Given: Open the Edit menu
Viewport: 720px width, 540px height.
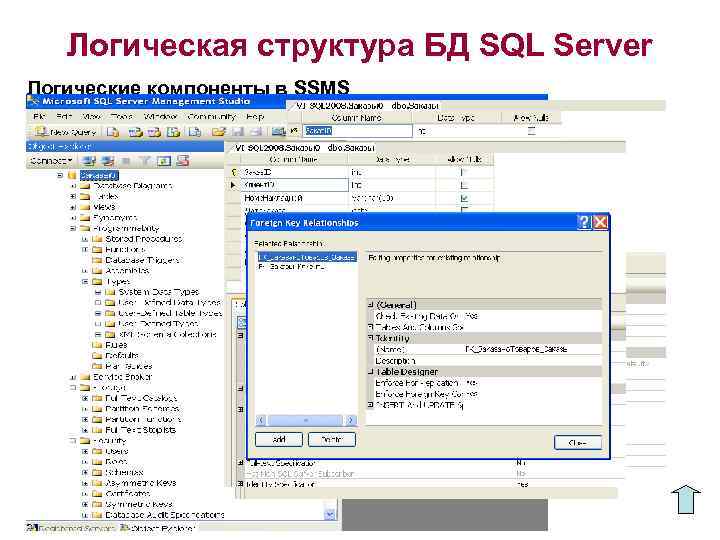Looking at the screenshot, I should 64,117.
